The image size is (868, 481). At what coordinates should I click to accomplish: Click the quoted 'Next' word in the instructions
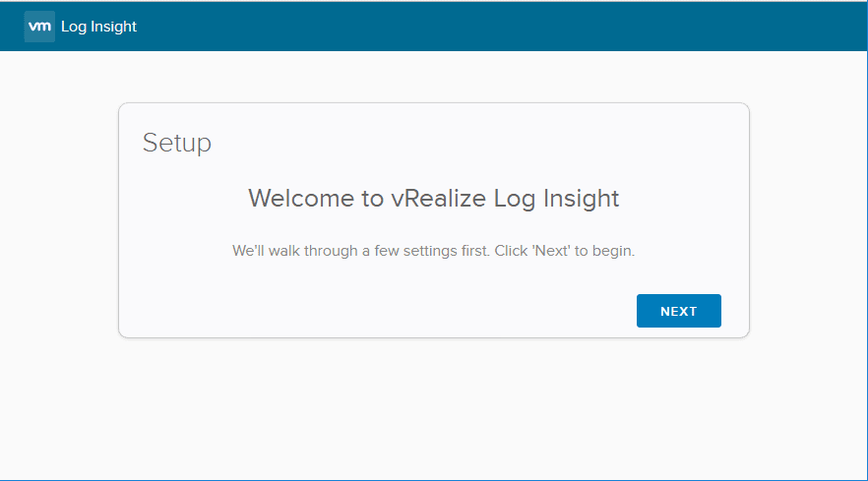point(553,251)
